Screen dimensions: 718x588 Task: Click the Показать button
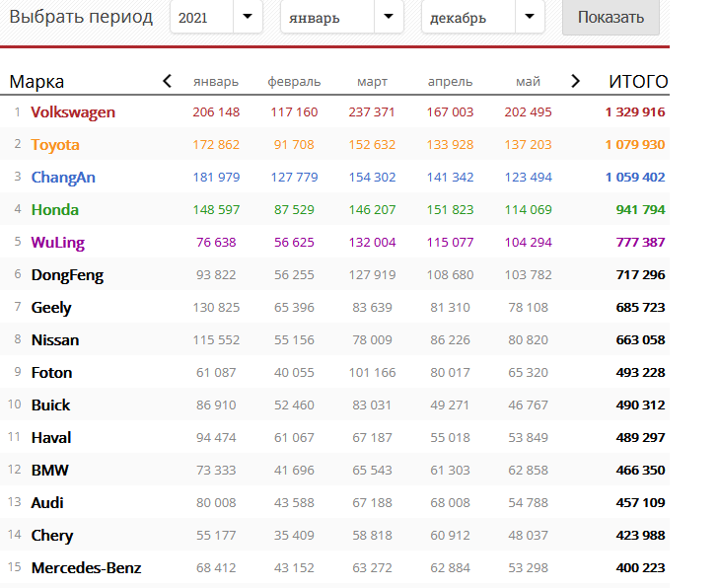(610, 17)
